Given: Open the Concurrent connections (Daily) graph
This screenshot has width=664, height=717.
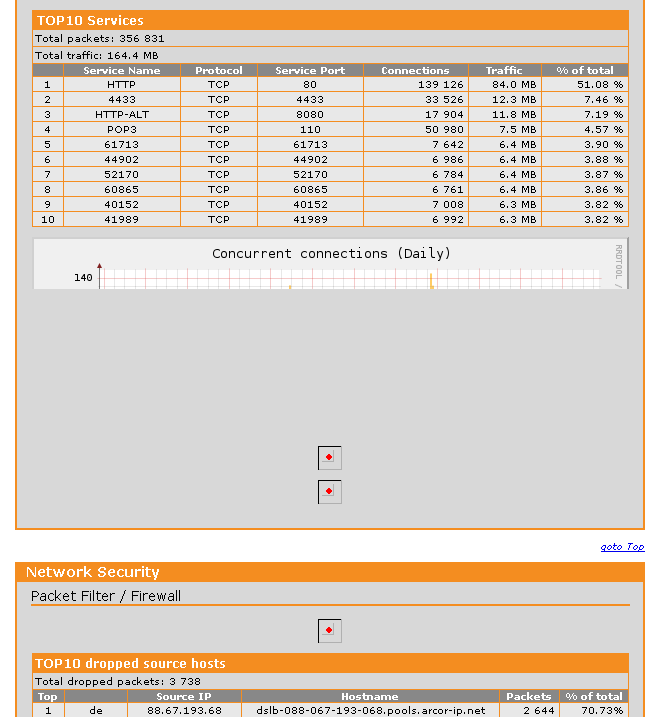Looking at the screenshot, I should (x=331, y=263).
